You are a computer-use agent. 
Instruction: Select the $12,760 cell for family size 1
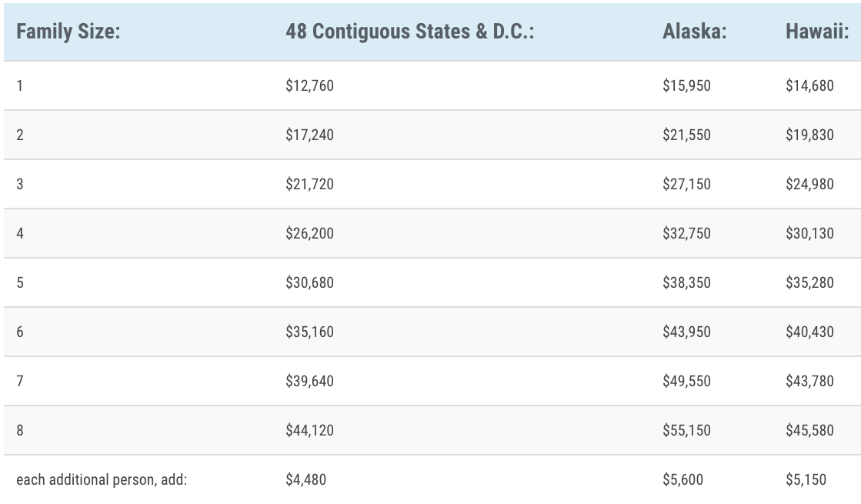tap(309, 85)
